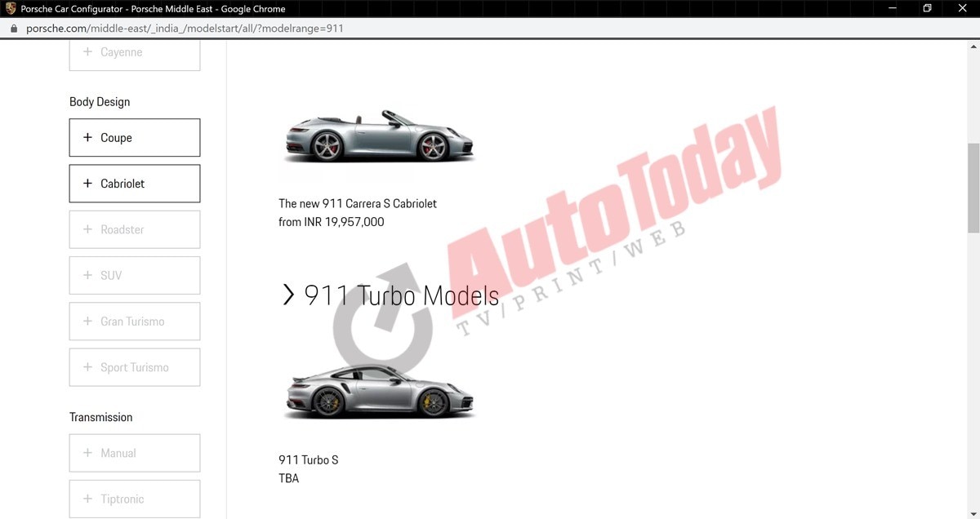Click the plus icon beside Sport Turismo
Viewport: 980px width, 519px height.
(87, 367)
